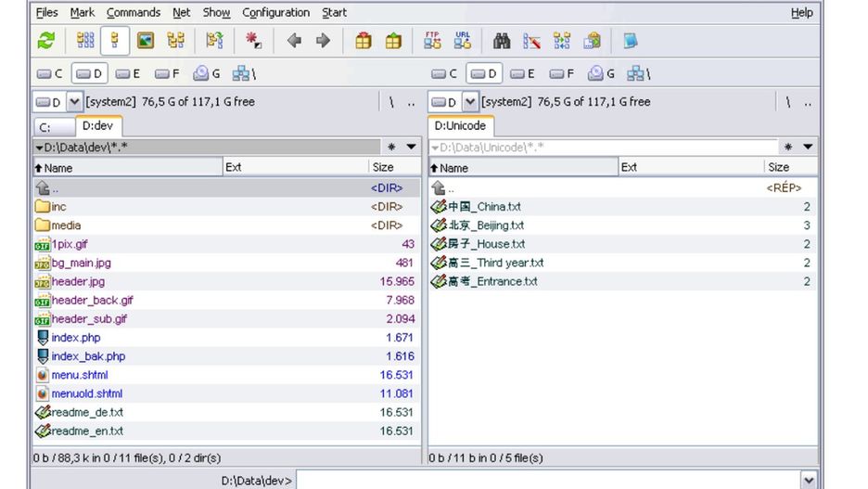Sort left panel by Name column
Image resolution: width=868 pixels, height=489 pixels.
click(x=128, y=167)
